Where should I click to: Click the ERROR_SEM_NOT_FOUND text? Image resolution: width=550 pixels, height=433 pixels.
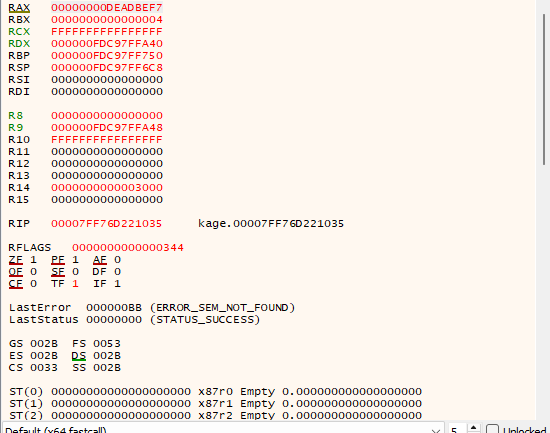pyautogui.click(x=223, y=308)
